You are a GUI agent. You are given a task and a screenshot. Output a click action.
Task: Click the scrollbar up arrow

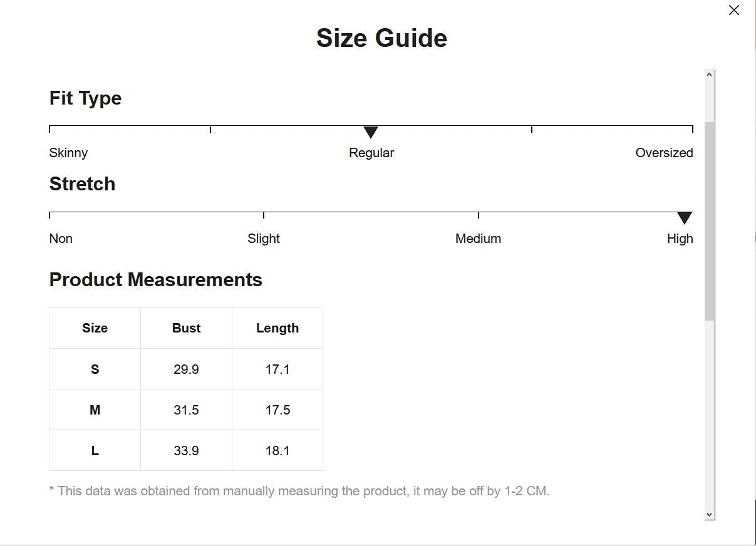pyautogui.click(x=709, y=75)
